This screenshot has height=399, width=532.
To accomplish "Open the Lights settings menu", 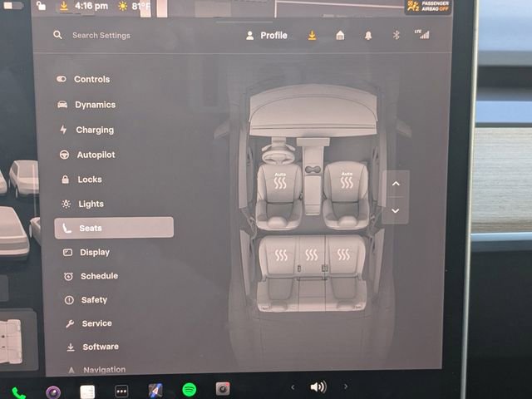I will pos(82,204).
